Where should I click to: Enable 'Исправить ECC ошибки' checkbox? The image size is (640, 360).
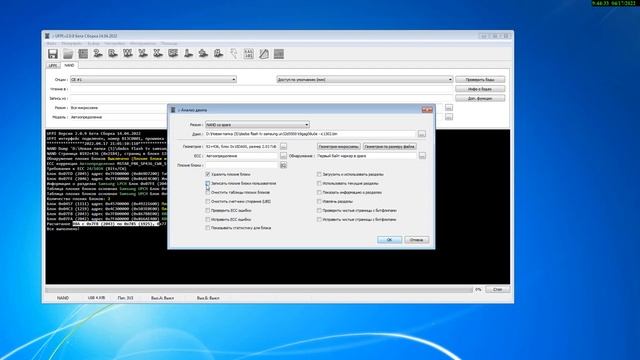point(208,219)
